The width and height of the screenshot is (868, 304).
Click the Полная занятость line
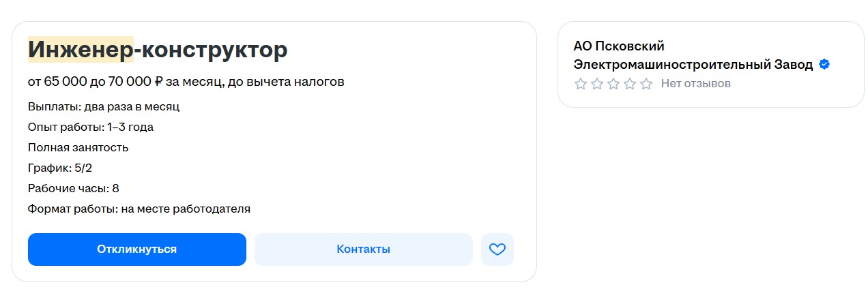[78, 148]
